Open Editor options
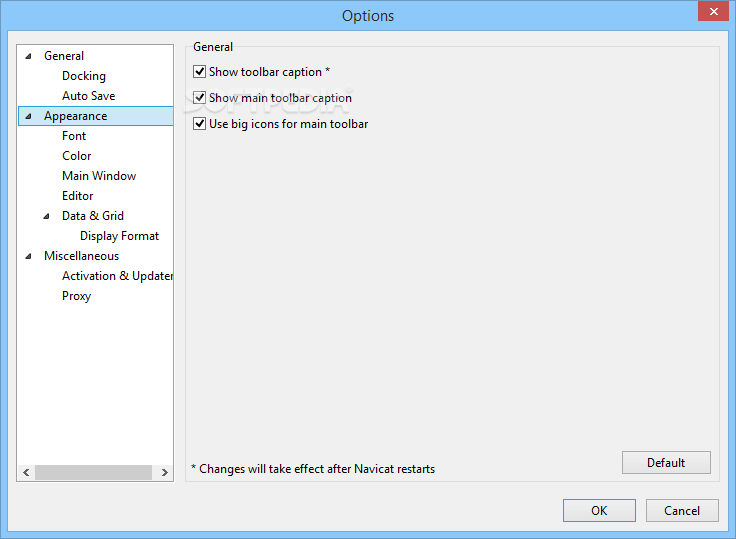The image size is (736, 539). point(77,196)
